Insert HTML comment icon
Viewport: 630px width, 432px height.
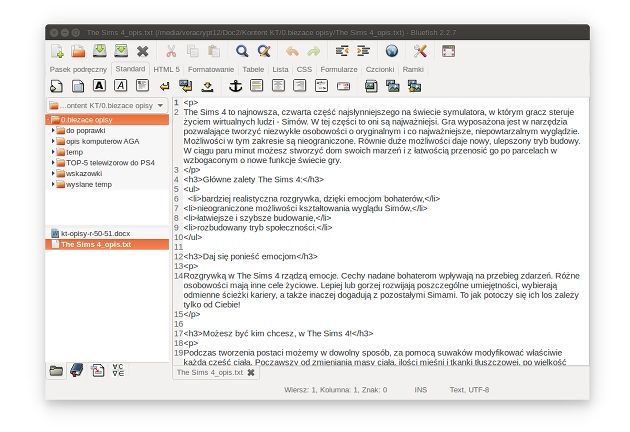tap(321, 86)
